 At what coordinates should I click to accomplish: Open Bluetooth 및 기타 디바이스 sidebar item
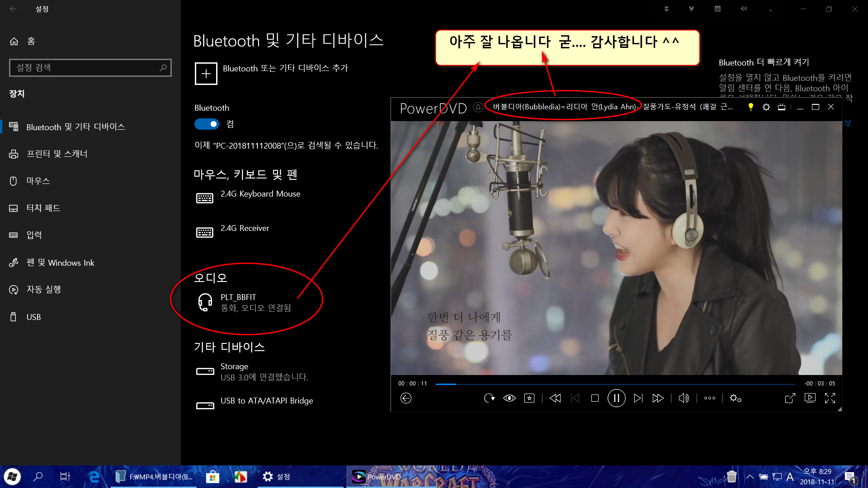[90, 127]
